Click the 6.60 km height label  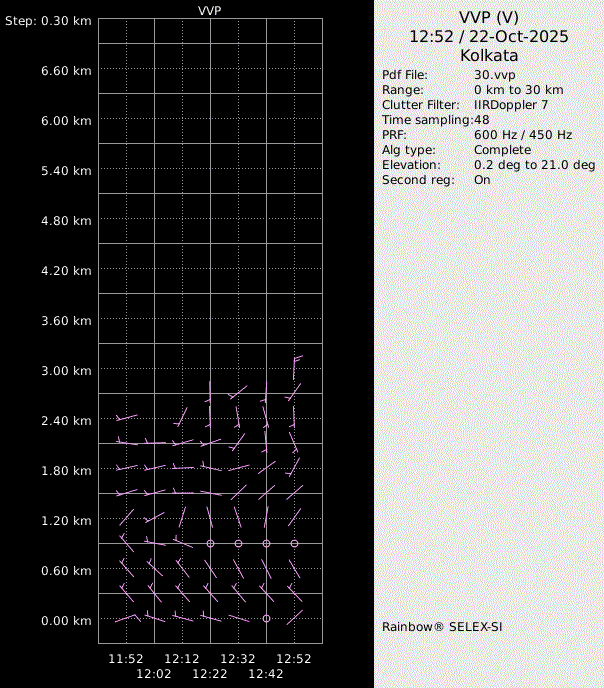pos(66,71)
